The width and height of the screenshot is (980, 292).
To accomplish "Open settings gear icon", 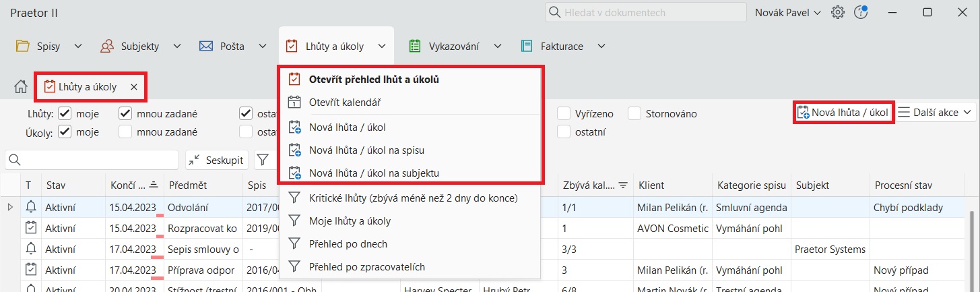I will [838, 13].
